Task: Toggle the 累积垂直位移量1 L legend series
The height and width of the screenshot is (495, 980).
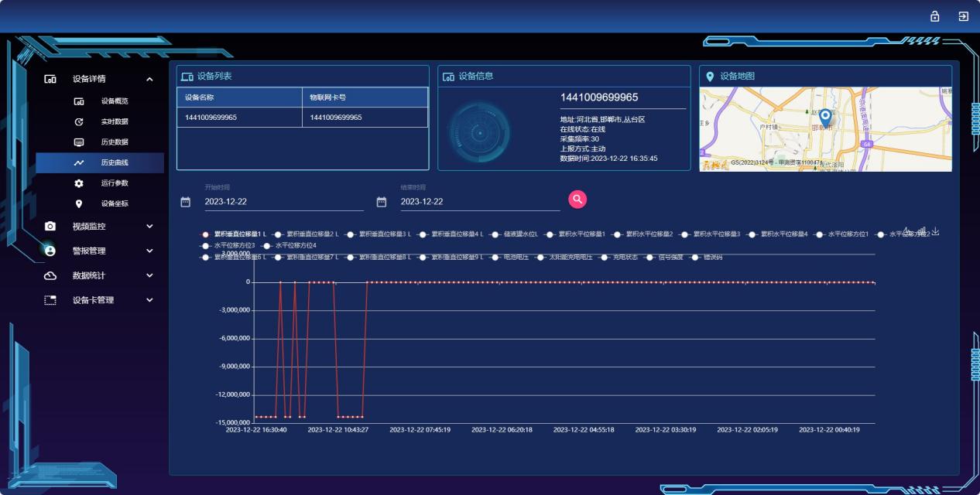Action: [x=235, y=234]
